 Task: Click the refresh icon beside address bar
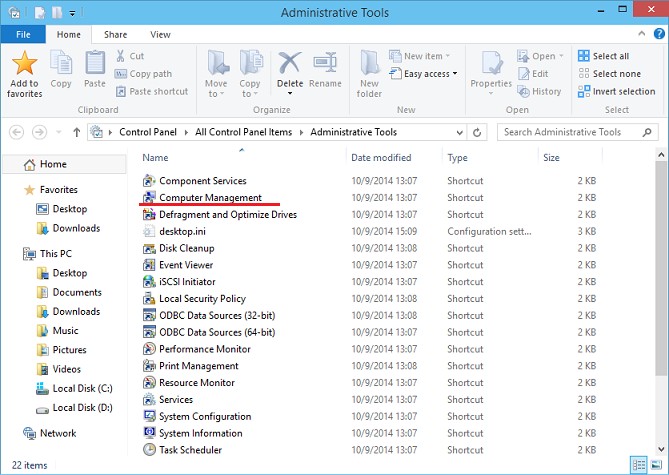(x=483, y=132)
